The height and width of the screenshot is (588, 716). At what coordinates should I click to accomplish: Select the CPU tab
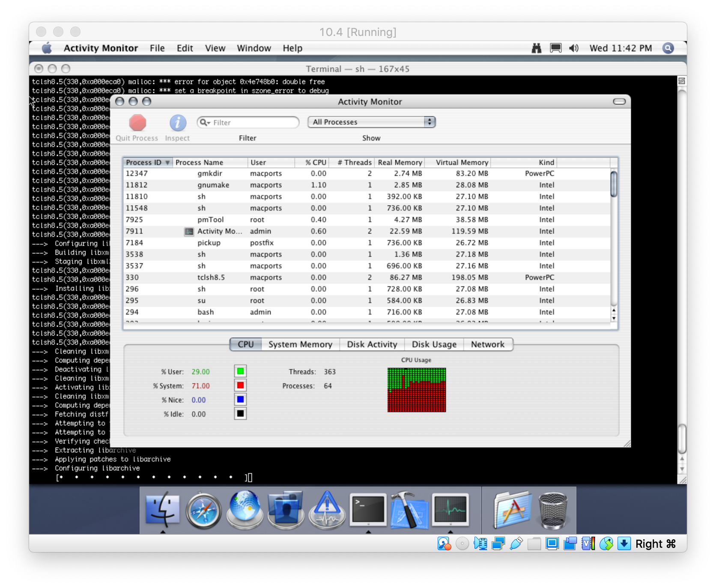click(x=246, y=344)
